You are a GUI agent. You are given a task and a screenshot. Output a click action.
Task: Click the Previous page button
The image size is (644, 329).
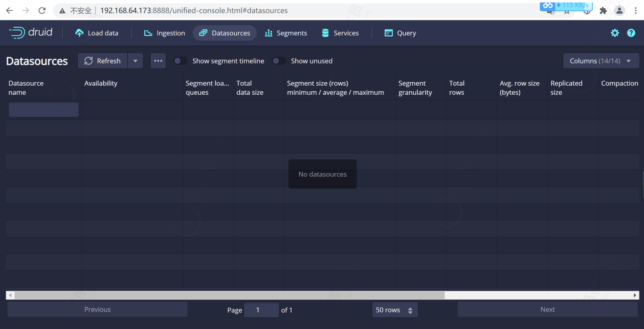pos(98,309)
